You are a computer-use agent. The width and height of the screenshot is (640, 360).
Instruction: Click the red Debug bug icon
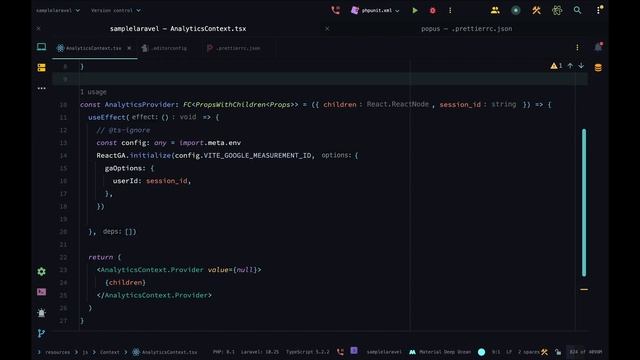[432, 10]
